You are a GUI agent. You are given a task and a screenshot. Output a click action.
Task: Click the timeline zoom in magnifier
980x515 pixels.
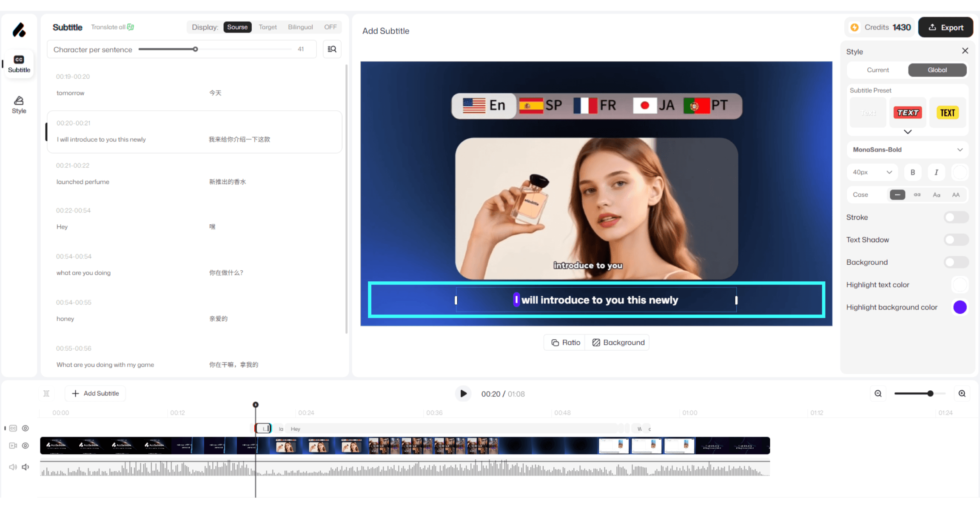962,394
